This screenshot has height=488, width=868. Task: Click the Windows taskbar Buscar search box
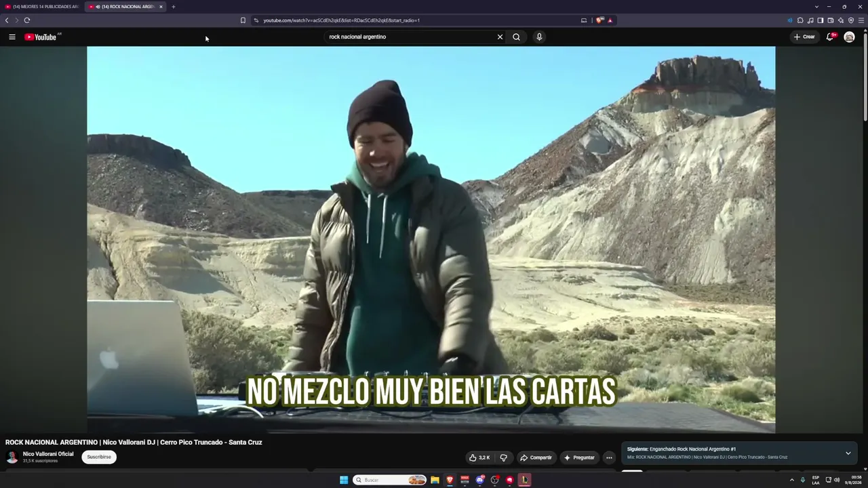coord(389,480)
